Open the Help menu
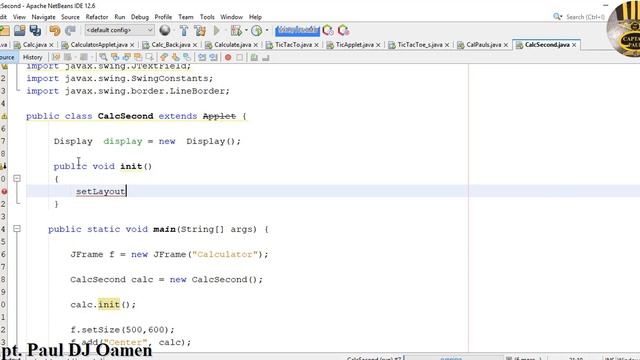The image size is (640, 360). tap(255, 17)
